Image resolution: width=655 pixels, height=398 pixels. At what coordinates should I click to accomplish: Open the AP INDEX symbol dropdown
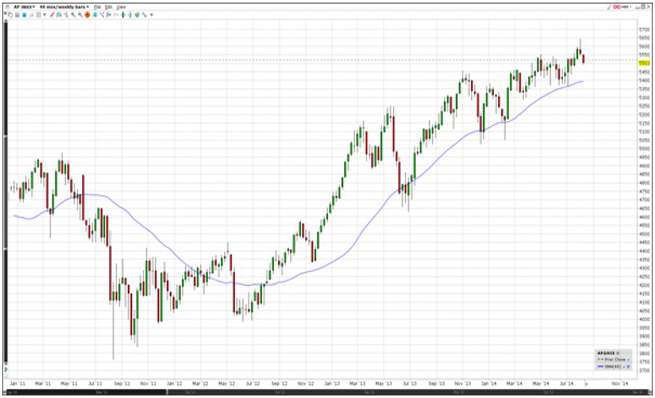(24, 7)
